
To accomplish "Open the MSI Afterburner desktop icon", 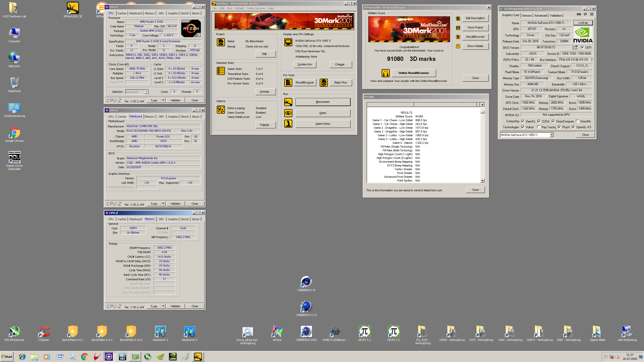I will pos(14,333).
